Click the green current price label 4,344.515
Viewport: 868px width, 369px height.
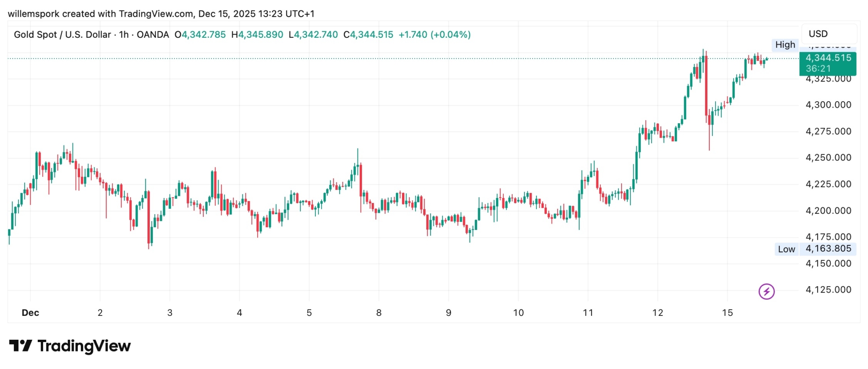(828, 58)
